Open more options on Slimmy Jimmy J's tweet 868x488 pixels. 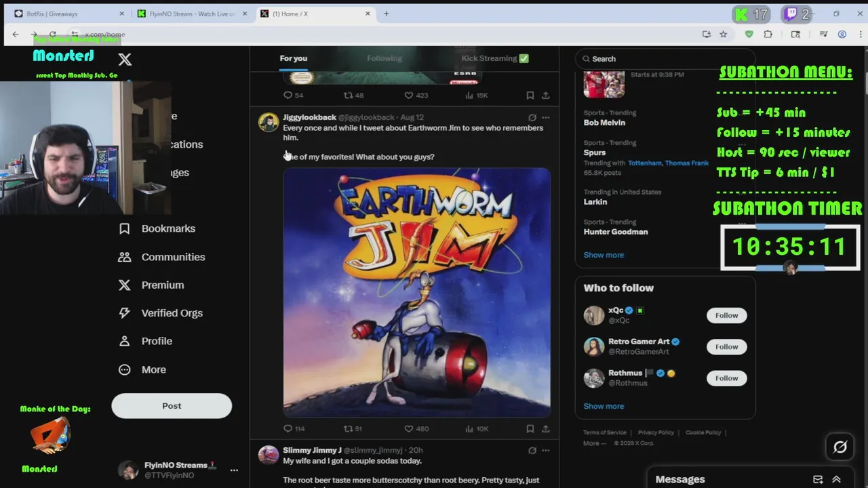(546, 450)
